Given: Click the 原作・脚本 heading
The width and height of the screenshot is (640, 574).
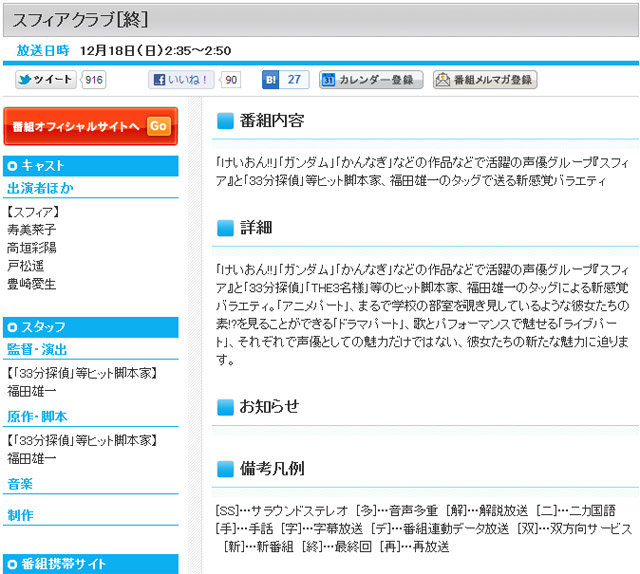Looking at the screenshot, I should click(37, 416).
